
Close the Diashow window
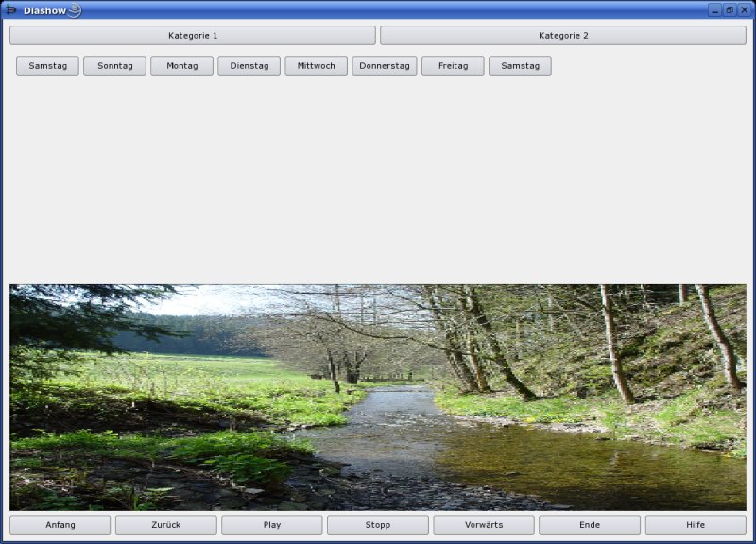point(745,9)
